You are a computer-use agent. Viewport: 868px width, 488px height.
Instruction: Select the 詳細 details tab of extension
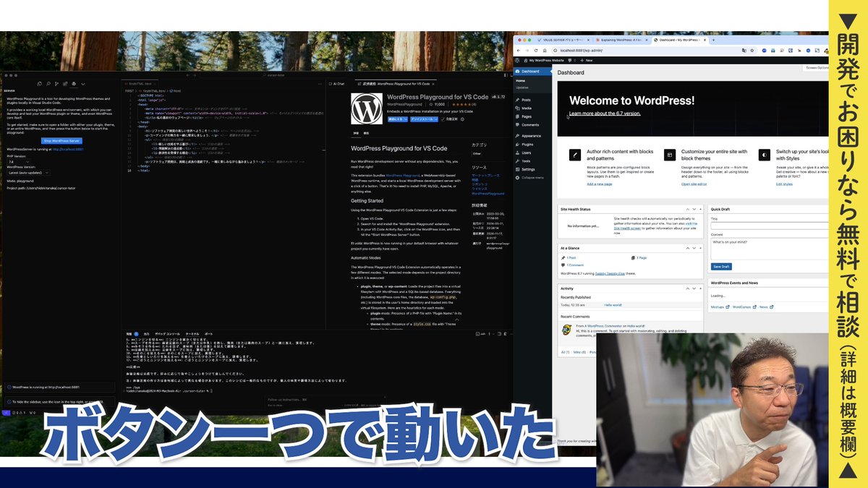355,133
